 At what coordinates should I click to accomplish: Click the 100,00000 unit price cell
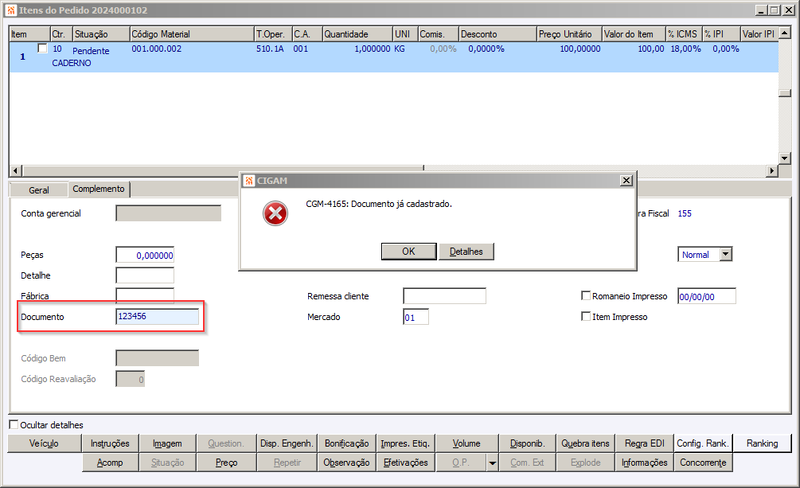[x=580, y=49]
